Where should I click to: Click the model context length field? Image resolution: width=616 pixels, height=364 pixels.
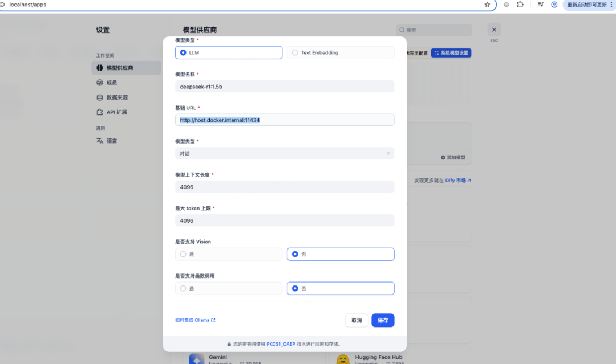point(285,187)
